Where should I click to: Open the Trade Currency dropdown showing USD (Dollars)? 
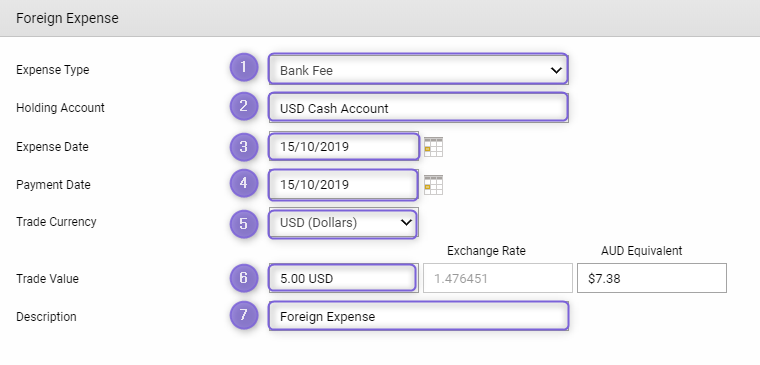coord(343,223)
